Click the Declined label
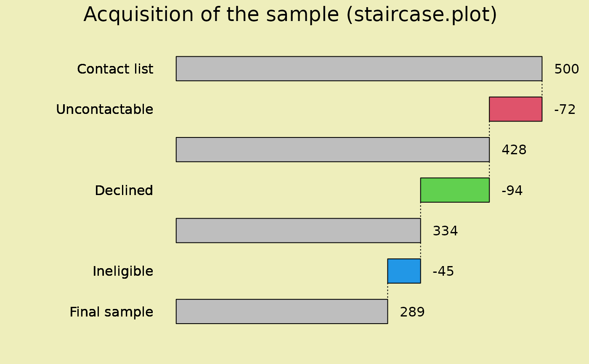This screenshot has height=364, width=589. [124, 191]
